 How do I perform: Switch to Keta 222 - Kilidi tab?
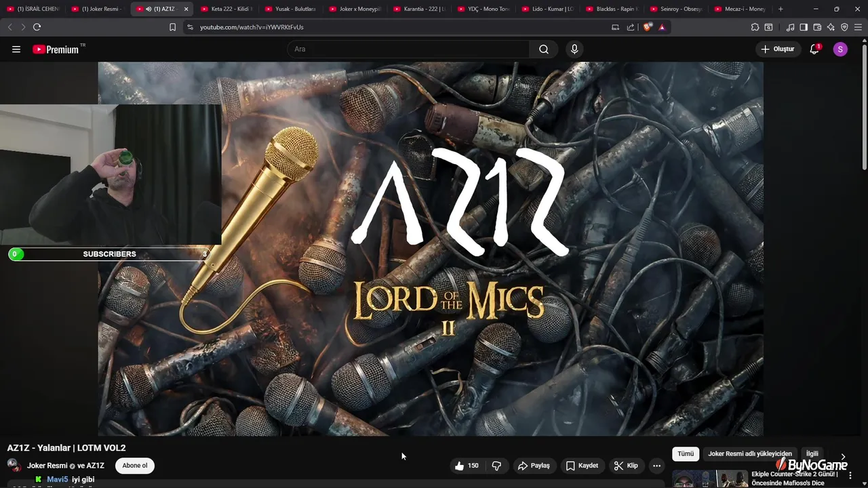click(x=226, y=9)
